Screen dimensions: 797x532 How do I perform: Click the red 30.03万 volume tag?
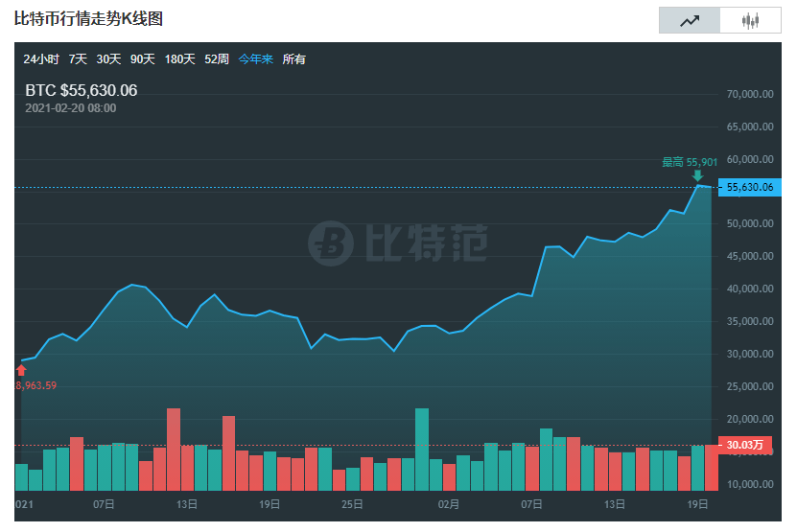click(x=747, y=446)
